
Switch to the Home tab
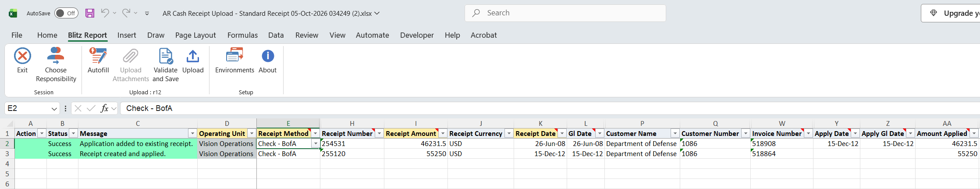[x=47, y=35]
